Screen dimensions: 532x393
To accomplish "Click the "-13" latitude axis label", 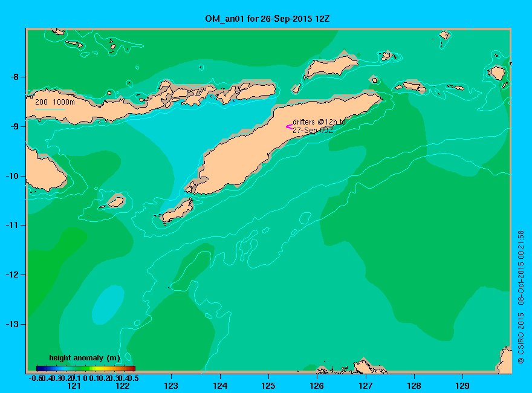I will coord(13,324).
